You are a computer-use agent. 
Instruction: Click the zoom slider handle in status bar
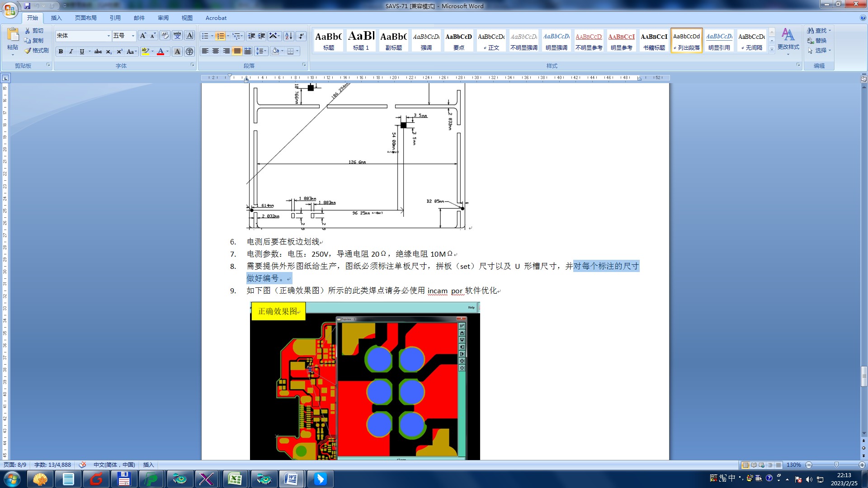tap(836, 465)
